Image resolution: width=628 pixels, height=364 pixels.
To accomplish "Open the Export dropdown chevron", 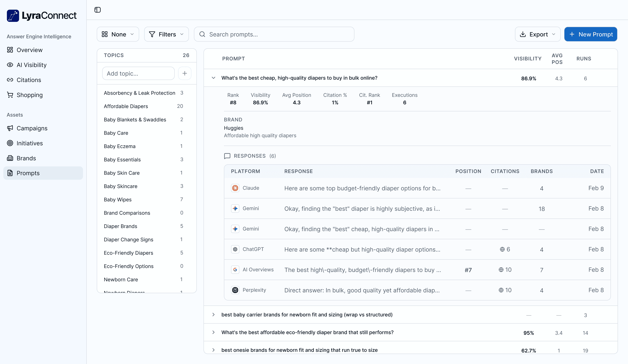I will [x=554, y=34].
